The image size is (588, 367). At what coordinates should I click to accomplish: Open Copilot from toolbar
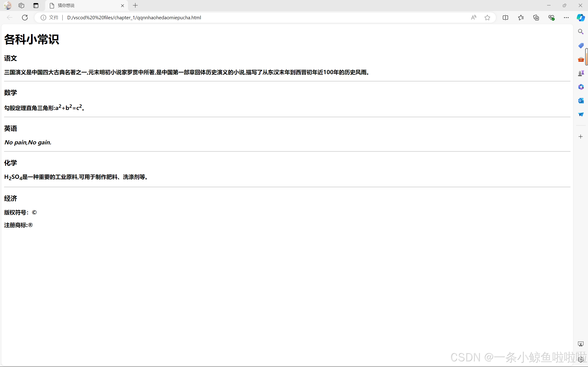tap(581, 17)
